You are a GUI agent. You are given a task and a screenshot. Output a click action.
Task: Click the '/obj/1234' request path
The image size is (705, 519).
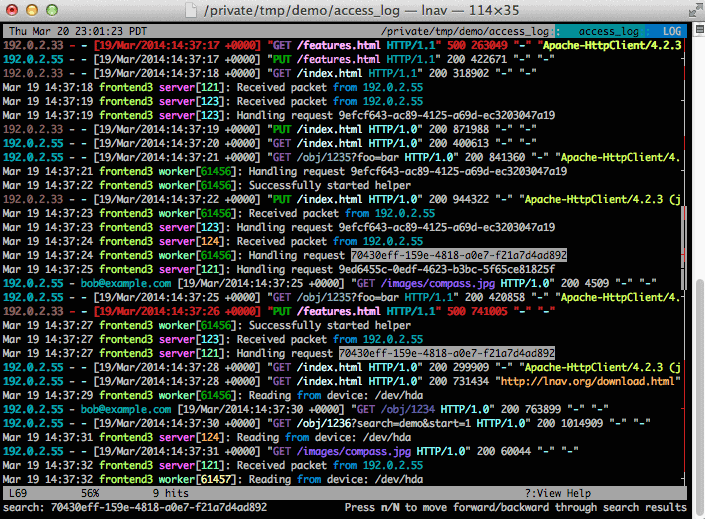coord(408,409)
